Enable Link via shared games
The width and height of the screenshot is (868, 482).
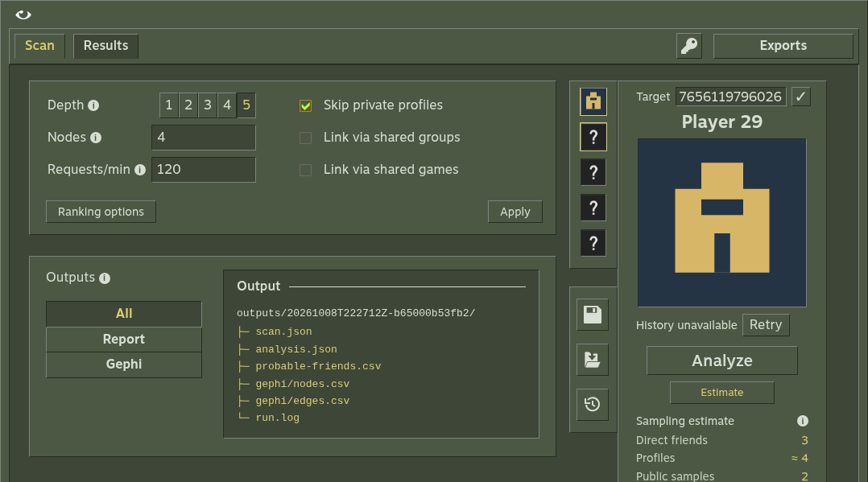[x=306, y=170]
